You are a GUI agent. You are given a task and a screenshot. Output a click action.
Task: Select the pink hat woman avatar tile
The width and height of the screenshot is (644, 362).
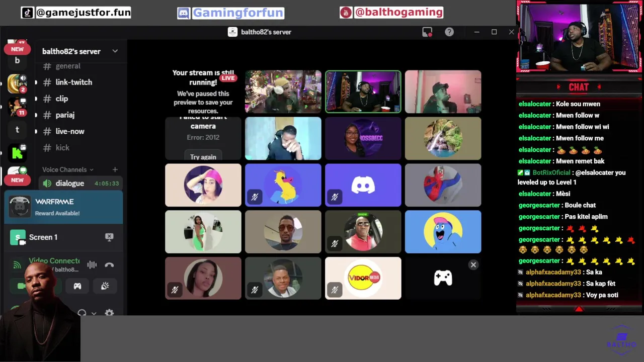[203, 185]
